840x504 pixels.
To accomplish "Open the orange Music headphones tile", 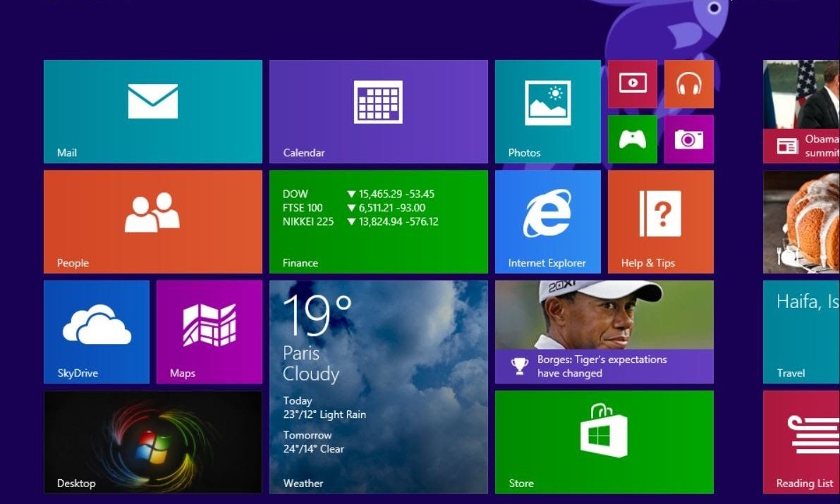I will point(688,84).
